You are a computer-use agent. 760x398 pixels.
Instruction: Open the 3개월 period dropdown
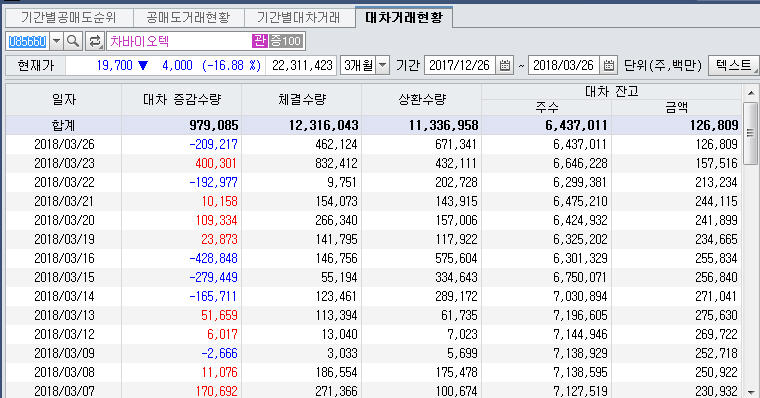pos(382,65)
